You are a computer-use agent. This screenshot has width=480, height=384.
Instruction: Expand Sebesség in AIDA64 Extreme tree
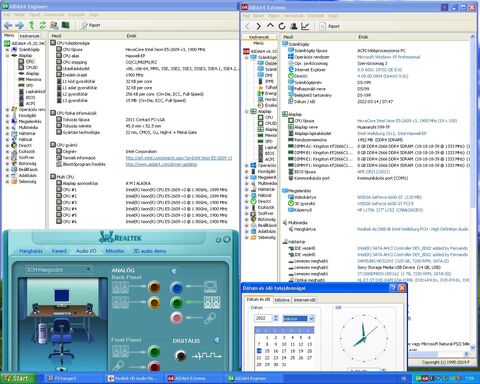click(x=247, y=237)
